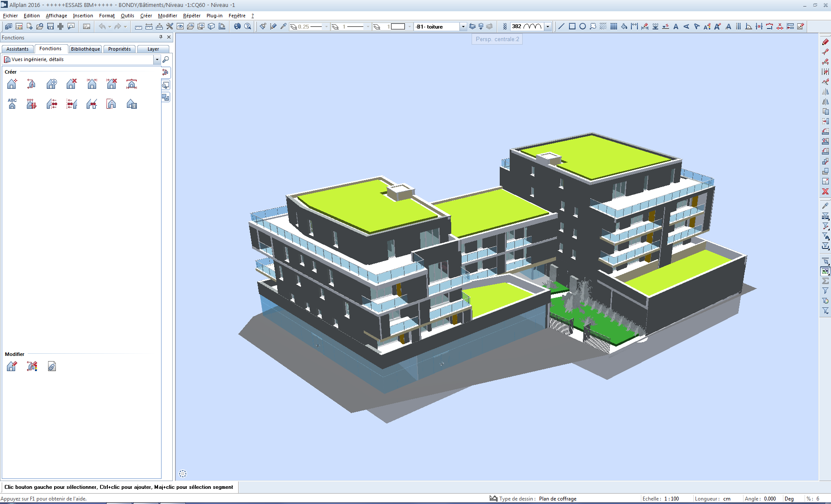Close the Fonctions panel
The height and width of the screenshot is (504, 831).
point(169,37)
